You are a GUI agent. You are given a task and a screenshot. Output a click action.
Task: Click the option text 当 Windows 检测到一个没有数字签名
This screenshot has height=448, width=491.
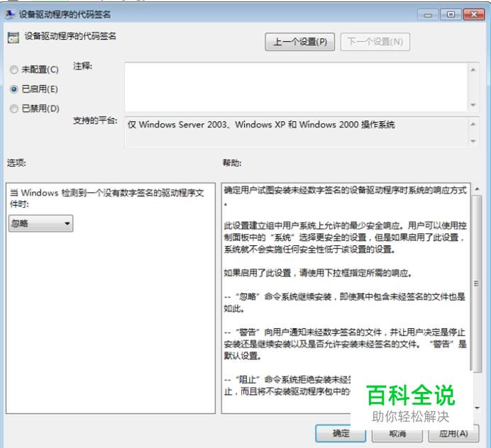(106, 198)
